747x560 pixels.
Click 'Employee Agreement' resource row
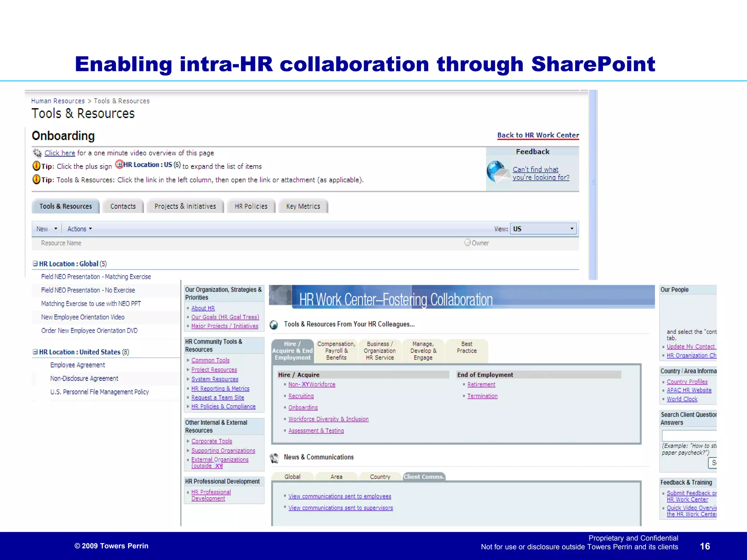tap(77, 365)
